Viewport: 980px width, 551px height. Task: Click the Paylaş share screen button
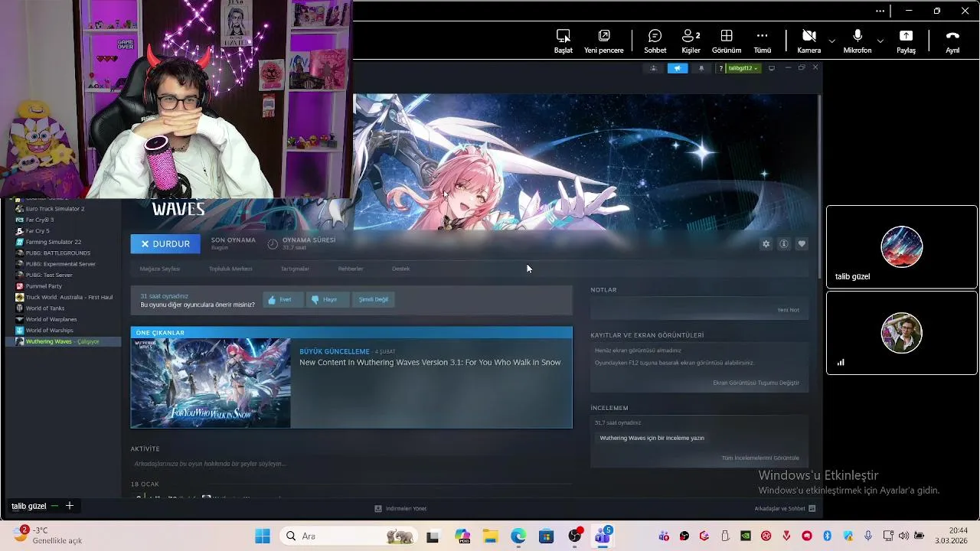[x=906, y=41]
